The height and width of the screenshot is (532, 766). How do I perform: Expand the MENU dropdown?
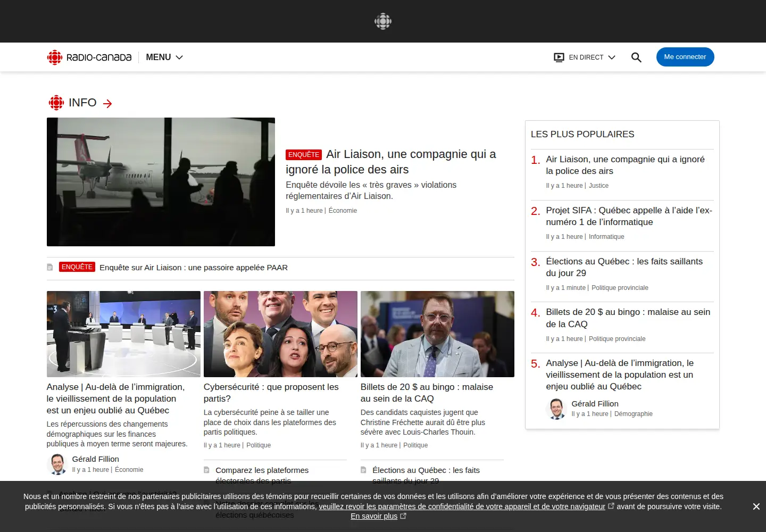tap(164, 57)
